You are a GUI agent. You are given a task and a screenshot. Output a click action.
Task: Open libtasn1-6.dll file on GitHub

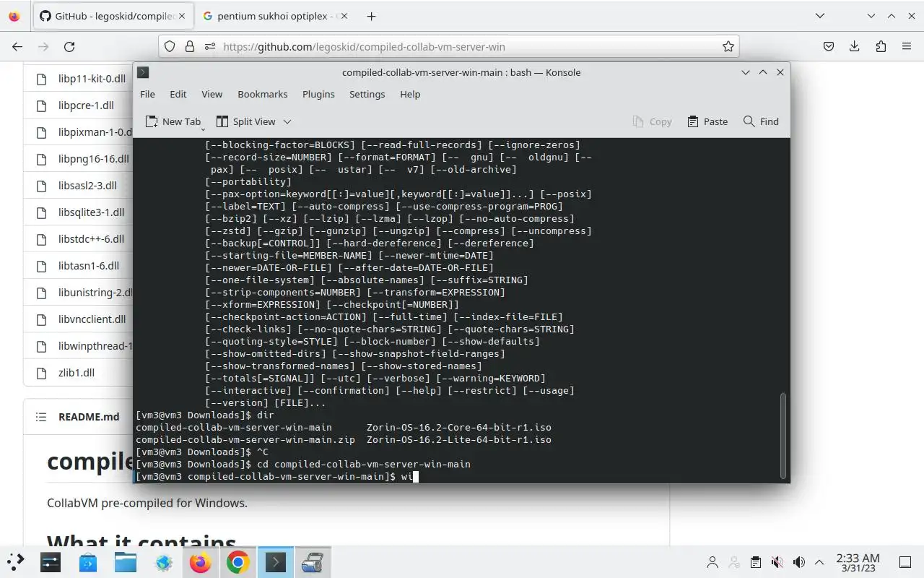tap(89, 265)
